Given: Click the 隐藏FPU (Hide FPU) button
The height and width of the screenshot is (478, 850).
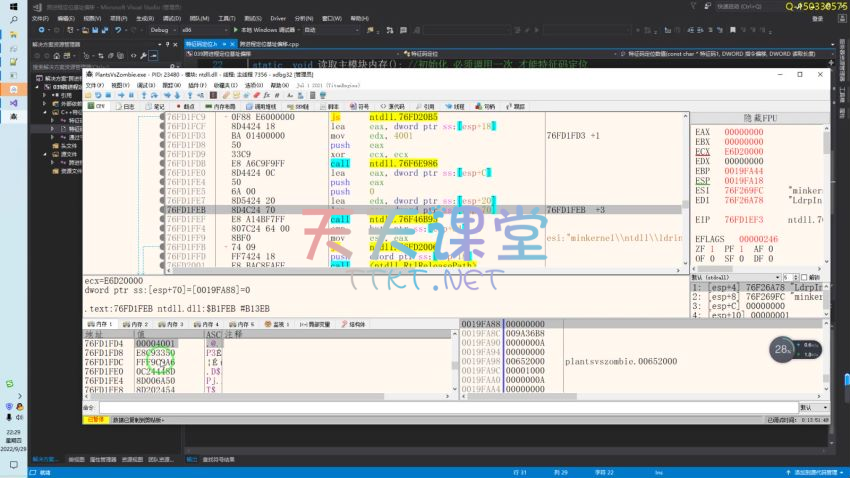Looking at the screenshot, I should [759, 118].
